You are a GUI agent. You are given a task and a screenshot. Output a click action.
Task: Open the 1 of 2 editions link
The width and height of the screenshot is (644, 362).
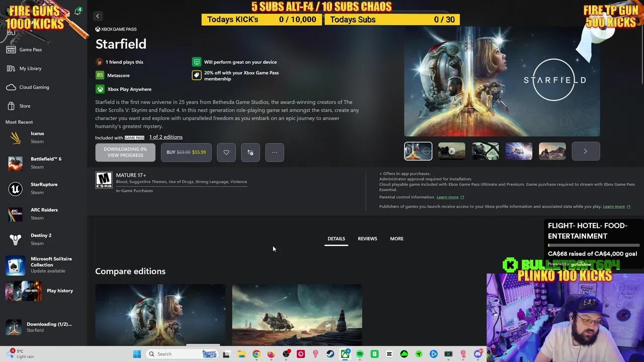[166, 137]
